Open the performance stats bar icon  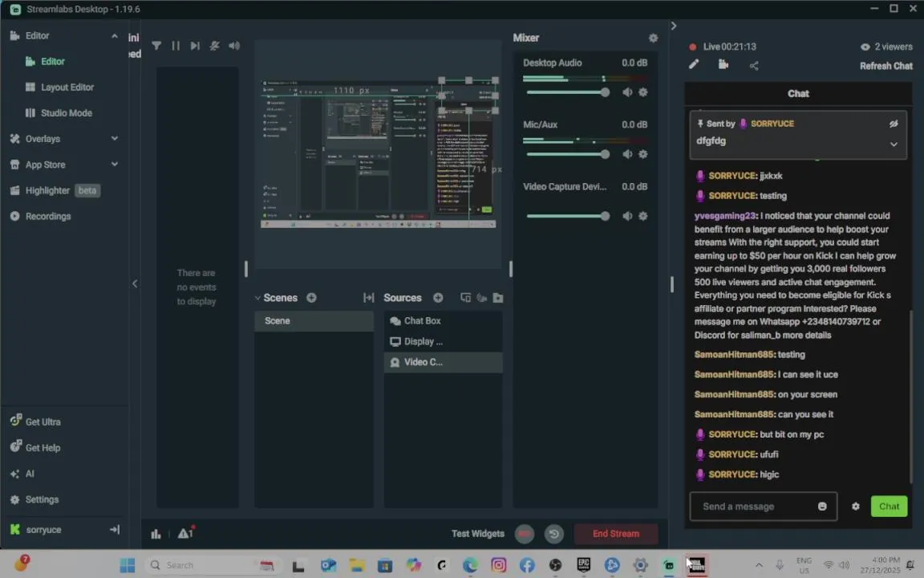[156, 534]
